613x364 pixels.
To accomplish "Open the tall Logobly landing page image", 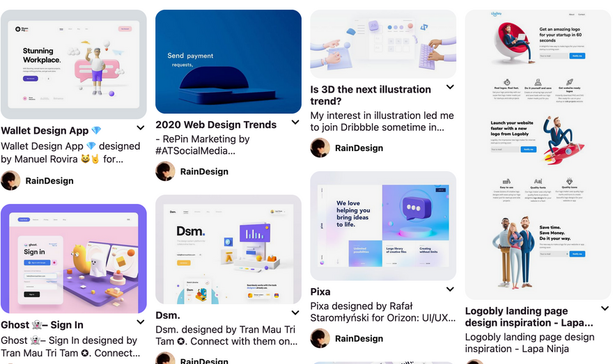I will 538,155.
